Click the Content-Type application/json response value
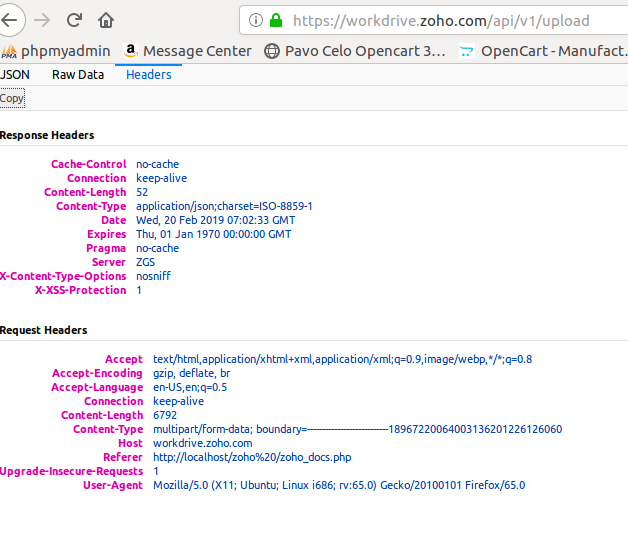Screen dimensions: 628x555 coord(224,206)
